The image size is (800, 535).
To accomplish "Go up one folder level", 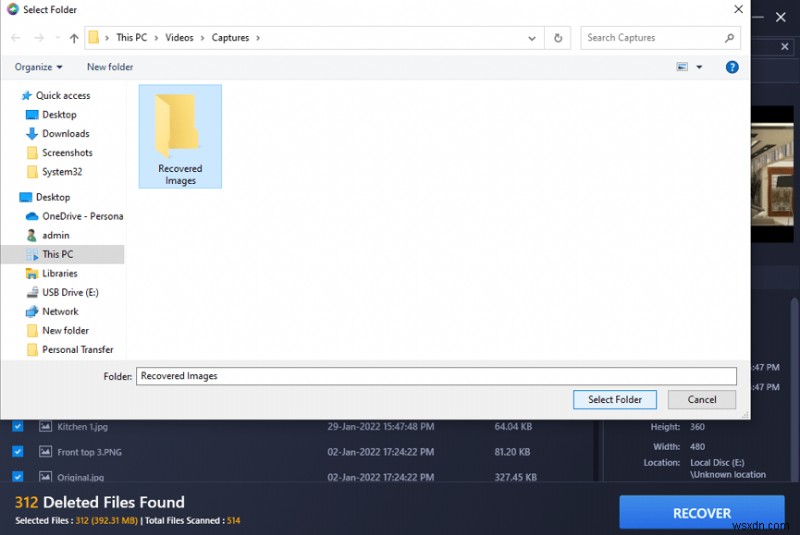I will [74, 38].
